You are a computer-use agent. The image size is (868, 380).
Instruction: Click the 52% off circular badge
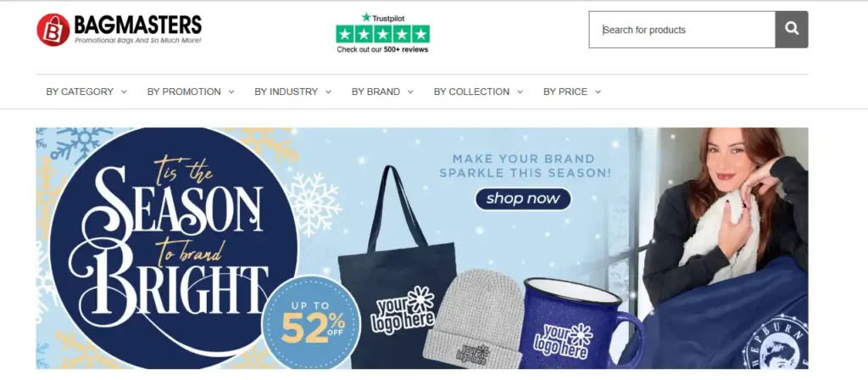(312, 323)
